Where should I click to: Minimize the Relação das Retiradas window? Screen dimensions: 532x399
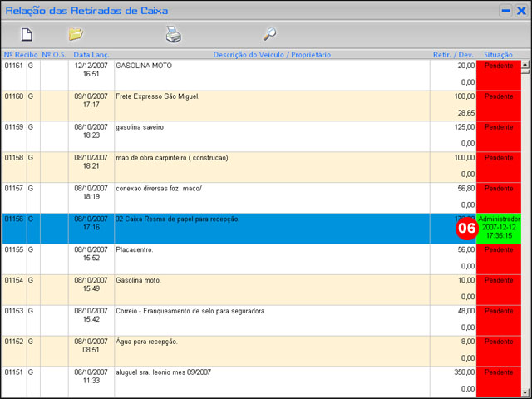click(x=505, y=11)
